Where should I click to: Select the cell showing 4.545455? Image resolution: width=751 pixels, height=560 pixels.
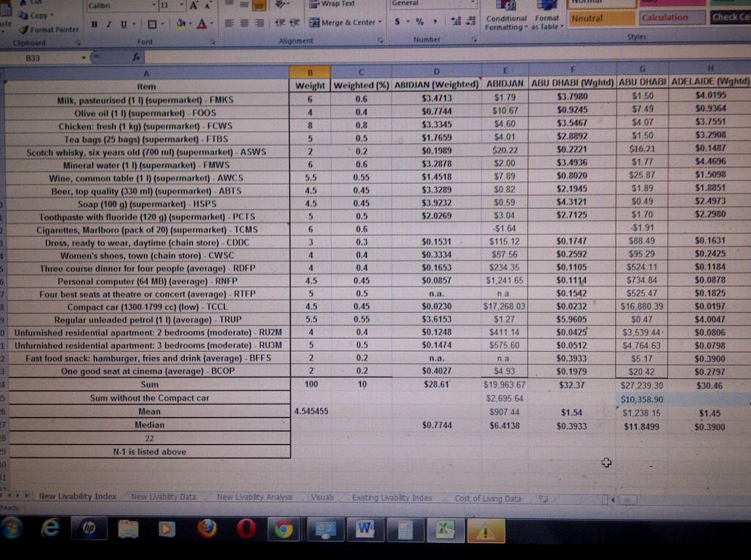click(311, 411)
